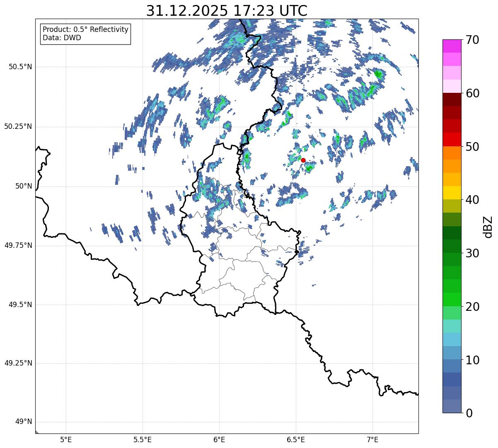Click the '50.25°N' latitude label
This screenshot has height=448, width=498.
[x=18, y=126]
